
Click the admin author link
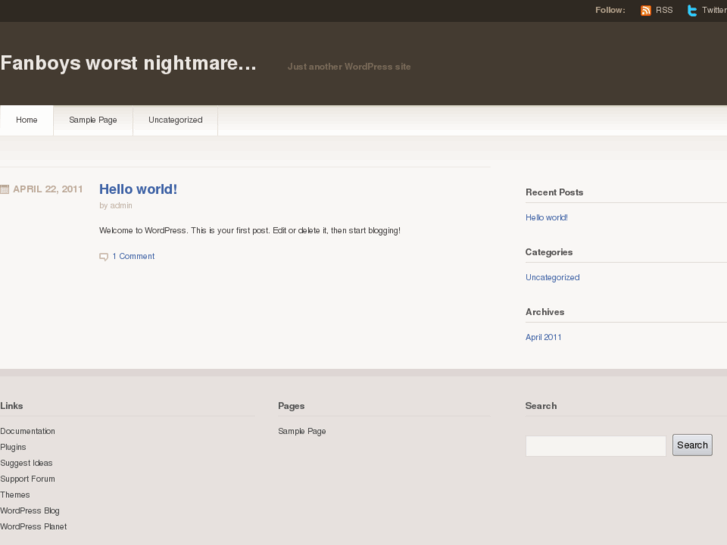(x=121, y=205)
